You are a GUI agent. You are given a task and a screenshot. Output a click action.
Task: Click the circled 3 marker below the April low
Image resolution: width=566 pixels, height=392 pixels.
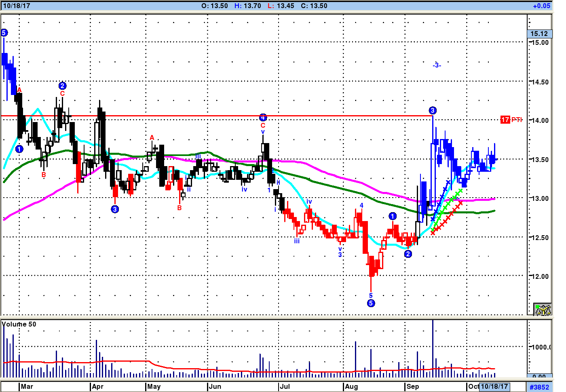tap(115, 209)
